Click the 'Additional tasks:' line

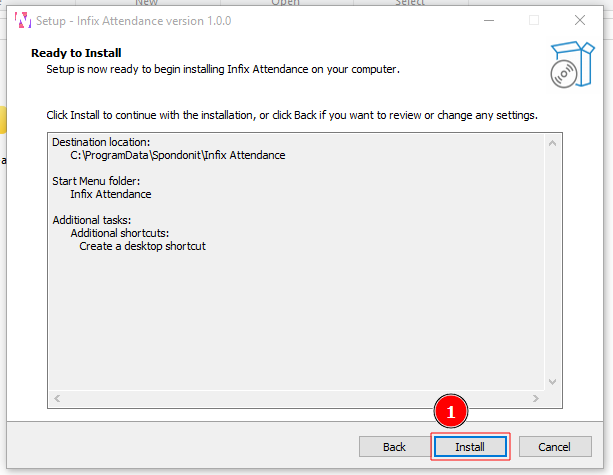tap(92, 220)
